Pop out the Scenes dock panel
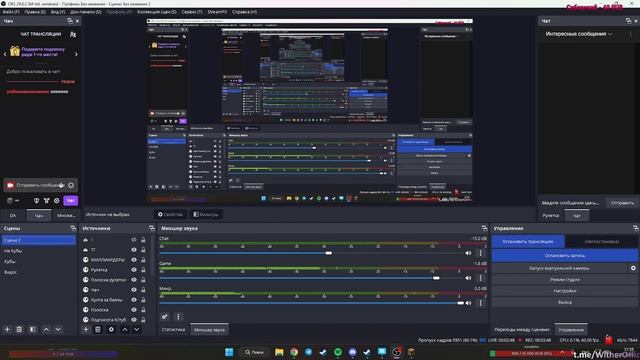Viewport: 640px width, 360px height. tap(73, 228)
